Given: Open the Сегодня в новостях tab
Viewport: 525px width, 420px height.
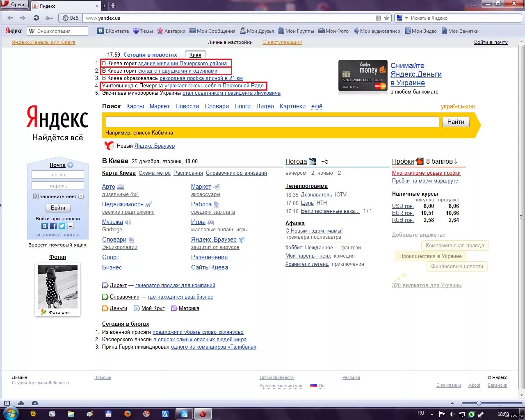Looking at the screenshot, I should (x=150, y=55).
